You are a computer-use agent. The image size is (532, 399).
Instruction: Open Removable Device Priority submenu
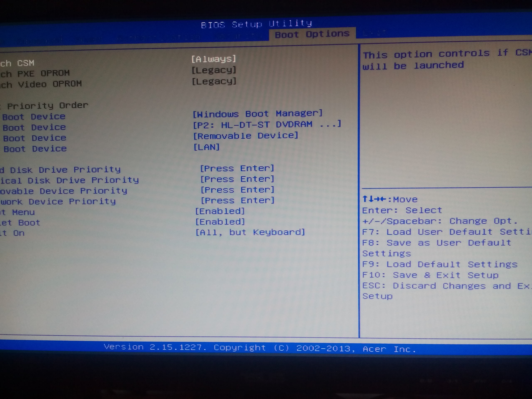(x=237, y=190)
